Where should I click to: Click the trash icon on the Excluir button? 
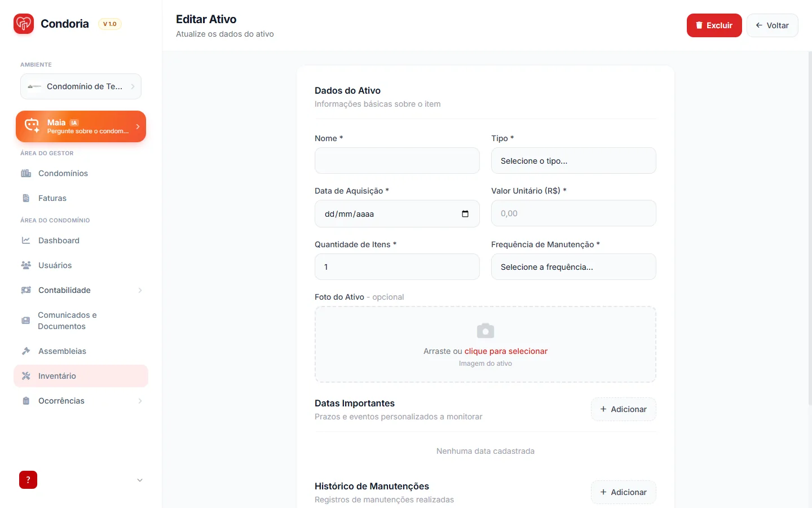pos(699,25)
